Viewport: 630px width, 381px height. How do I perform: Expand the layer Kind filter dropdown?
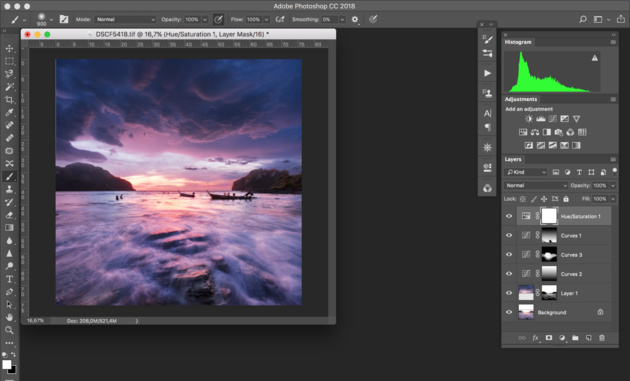(x=526, y=172)
